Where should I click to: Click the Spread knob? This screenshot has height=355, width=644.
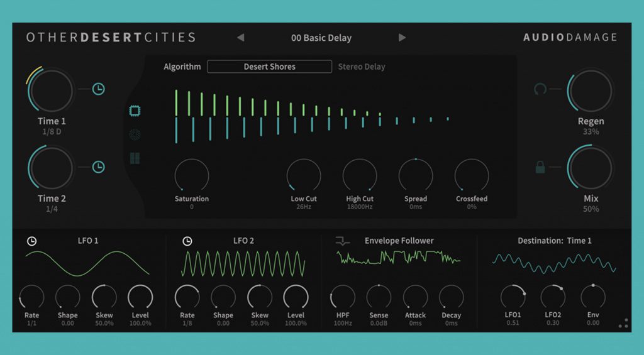[416, 176]
